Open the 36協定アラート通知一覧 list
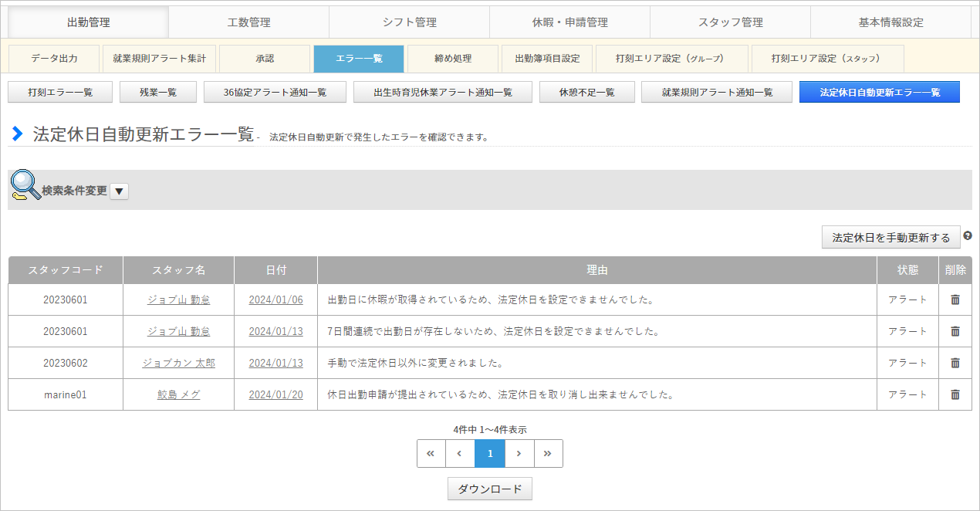 point(275,93)
